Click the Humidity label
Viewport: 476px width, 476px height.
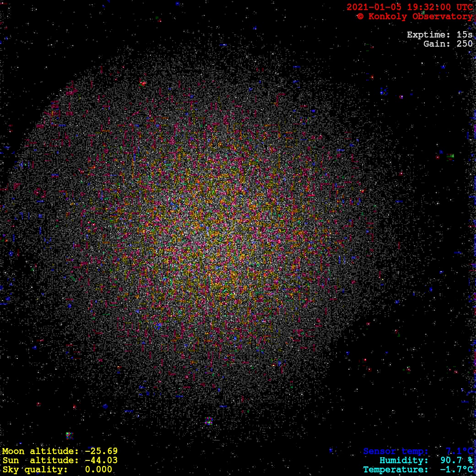click(x=404, y=460)
